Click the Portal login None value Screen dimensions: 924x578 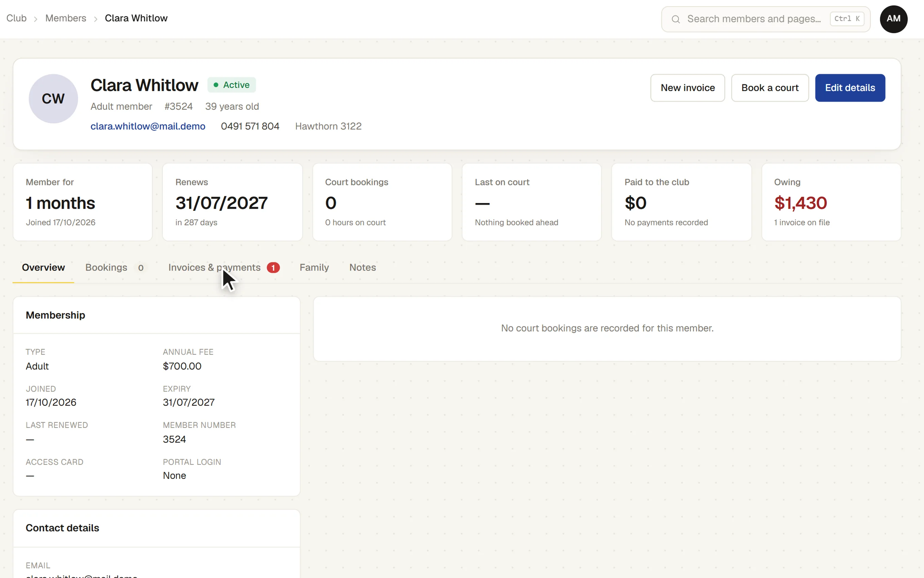tap(174, 476)
